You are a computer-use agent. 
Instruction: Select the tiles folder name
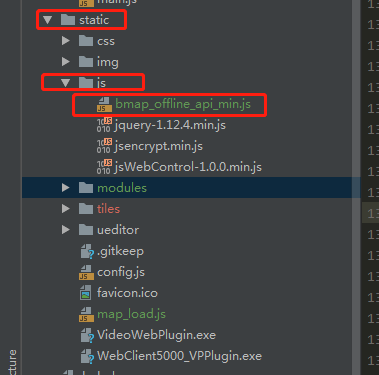(108, 209)
